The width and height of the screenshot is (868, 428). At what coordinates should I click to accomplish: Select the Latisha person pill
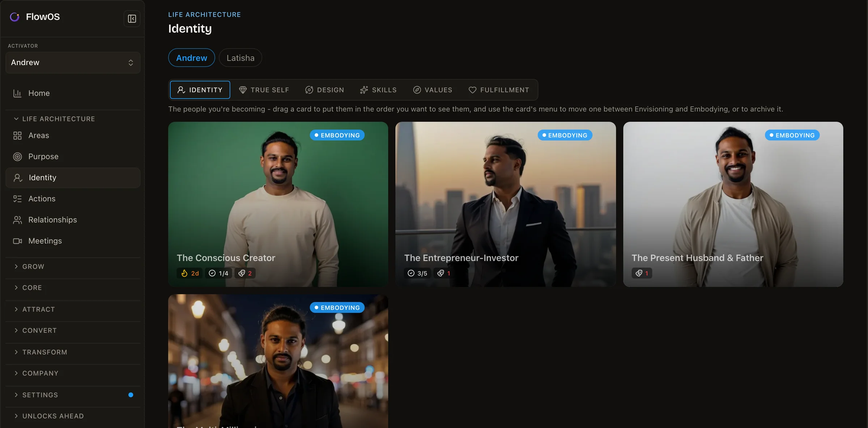[x=241, y=58]
